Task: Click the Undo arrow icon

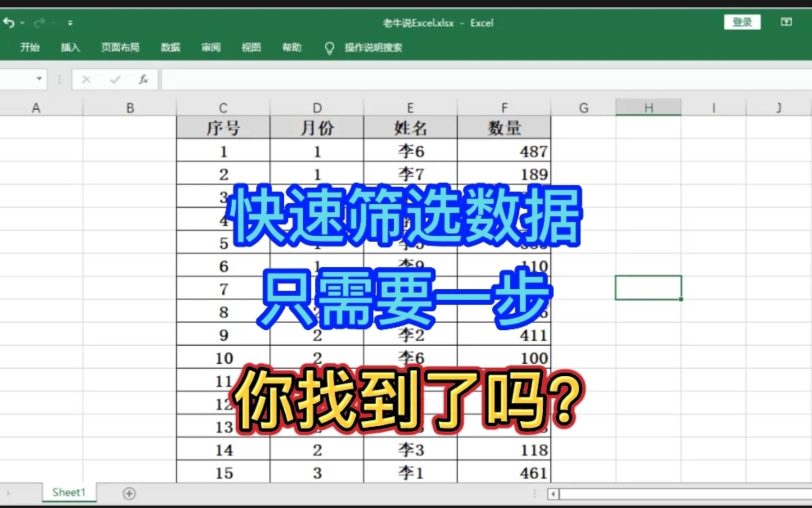Action: click(x=8, y=22)
